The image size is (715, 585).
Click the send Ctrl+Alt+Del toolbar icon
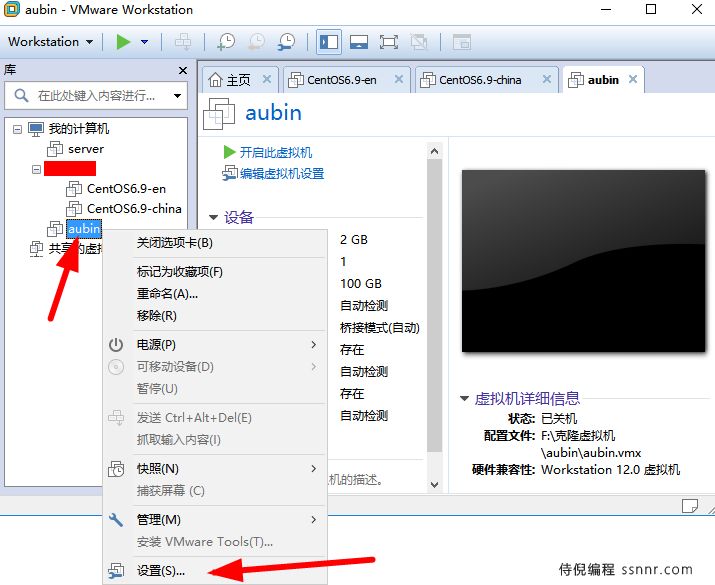coord(183,42)
